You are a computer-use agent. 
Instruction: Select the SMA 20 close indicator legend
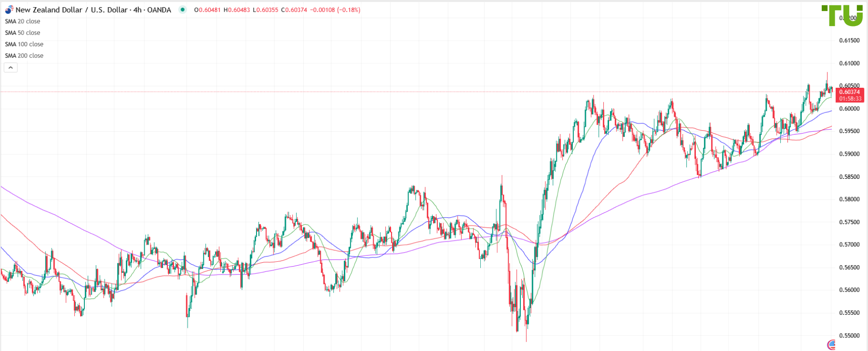pyautogui.click(x=23, y=21)
